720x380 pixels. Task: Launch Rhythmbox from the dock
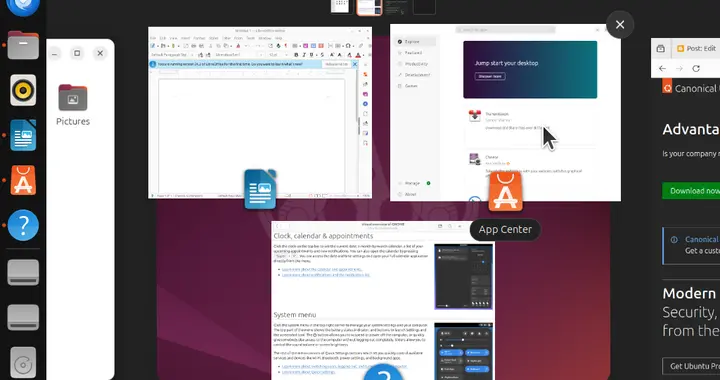(x=23, y=90)
